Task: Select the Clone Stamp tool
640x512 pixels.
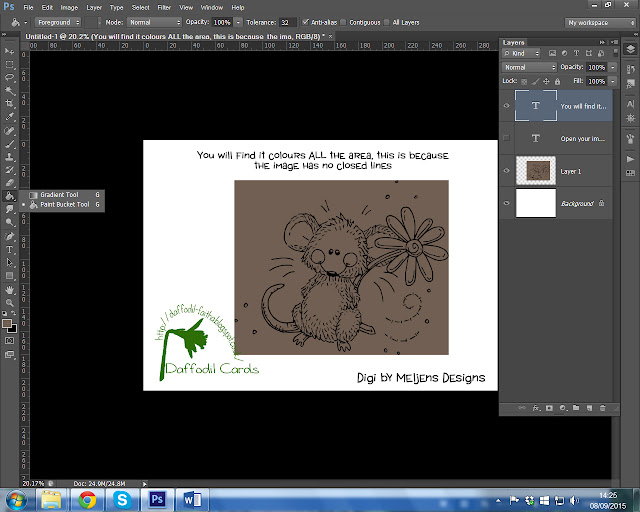Action: [9, 157]
